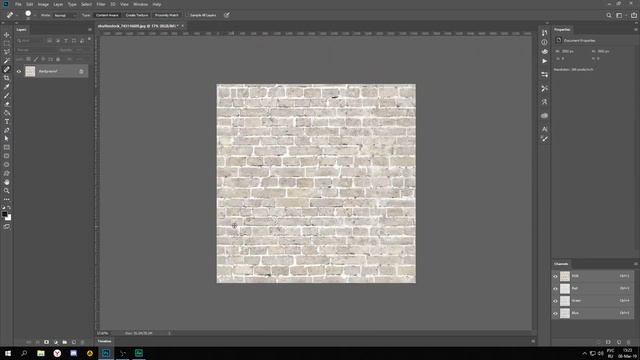
Task: Select the Path Selection arrow tool
Action: pos(7,139)
